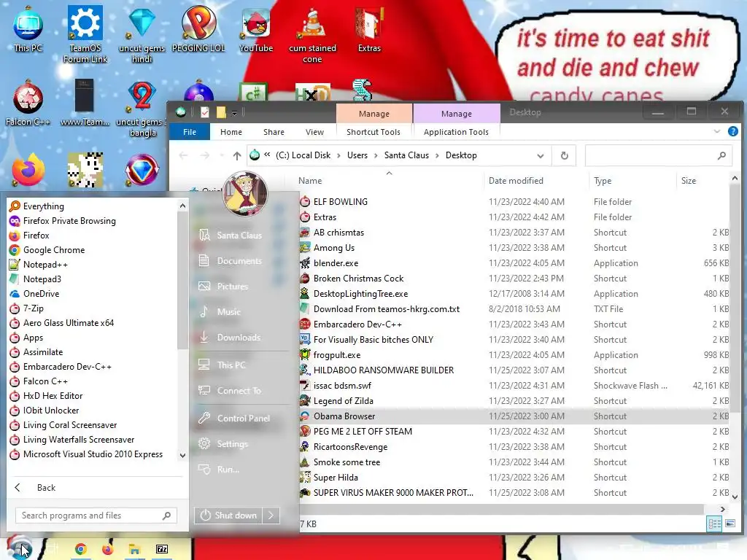Screen dimensions: 747x560
Task: Click the New Folder quick access icon
Action: 221,112
